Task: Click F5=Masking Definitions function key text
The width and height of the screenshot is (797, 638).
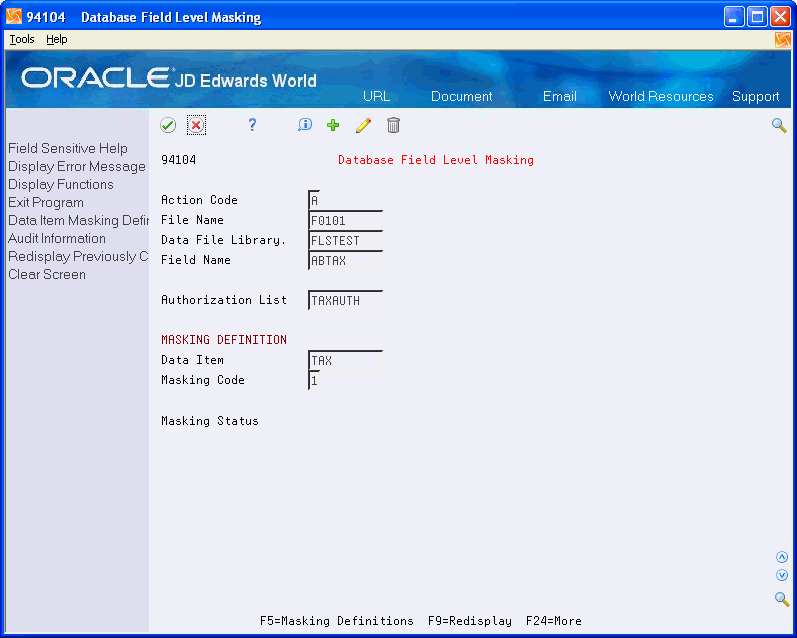Action: [336, 621]
